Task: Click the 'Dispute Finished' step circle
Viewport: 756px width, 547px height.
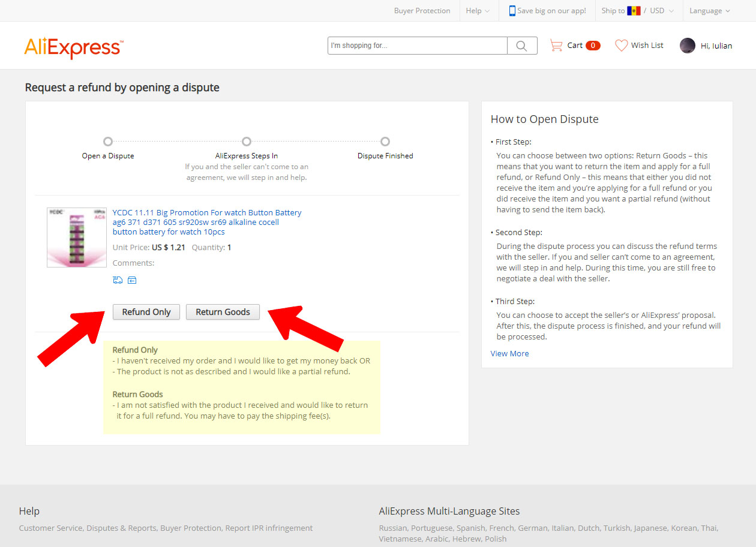Action: pyautogui.click(x=385, y=142)
